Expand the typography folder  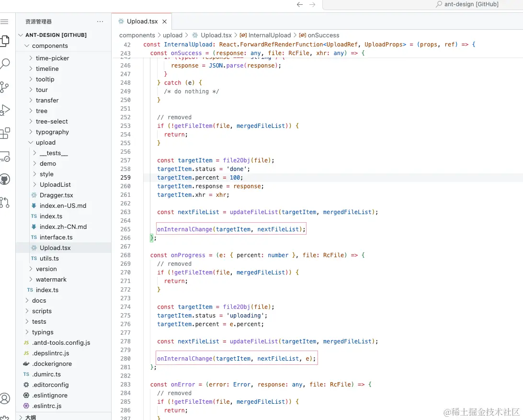pyautogui.click(x=63, y=132)
